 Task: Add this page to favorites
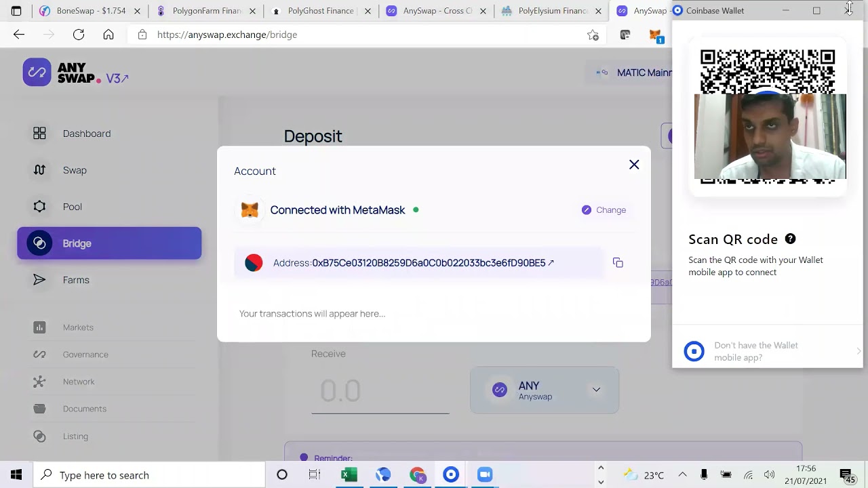pos(593,35)
